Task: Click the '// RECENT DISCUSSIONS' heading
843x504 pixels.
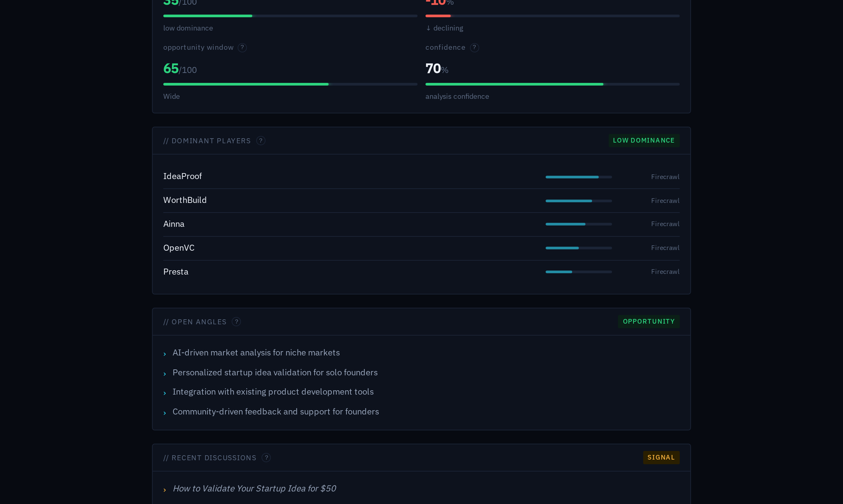Action: point(210,458)
